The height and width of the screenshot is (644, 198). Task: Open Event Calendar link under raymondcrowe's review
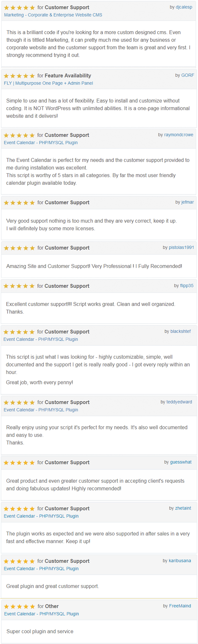point(41,143)
